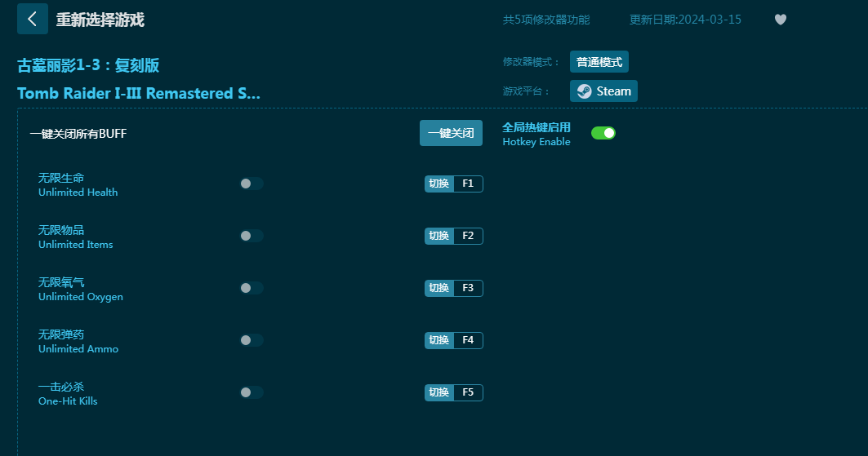Enable the One-Hit Kills toggle
This screenshot has height=456, width=868.
pyautogui.click(x=251, y=392)
